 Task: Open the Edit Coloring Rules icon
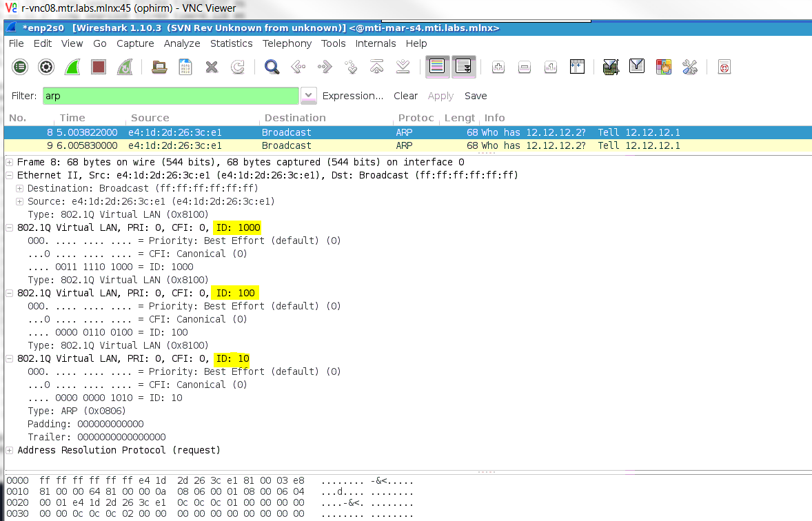662,67
